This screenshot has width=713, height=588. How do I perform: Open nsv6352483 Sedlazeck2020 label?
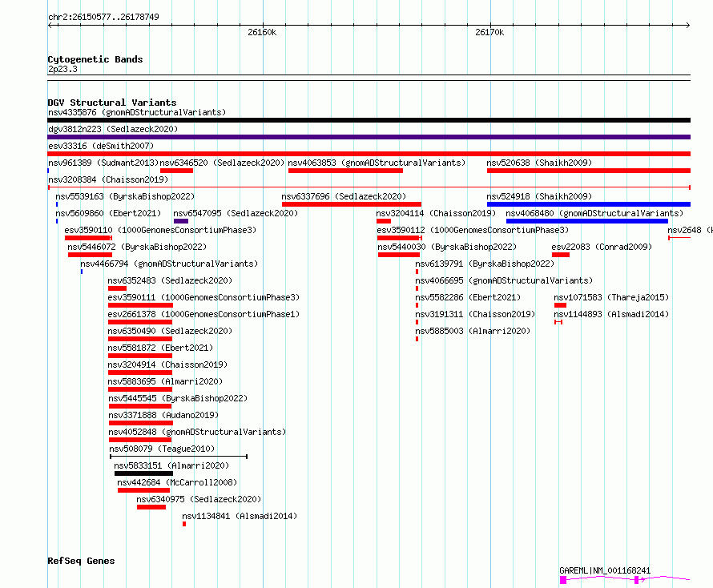(x=170, y=280)
